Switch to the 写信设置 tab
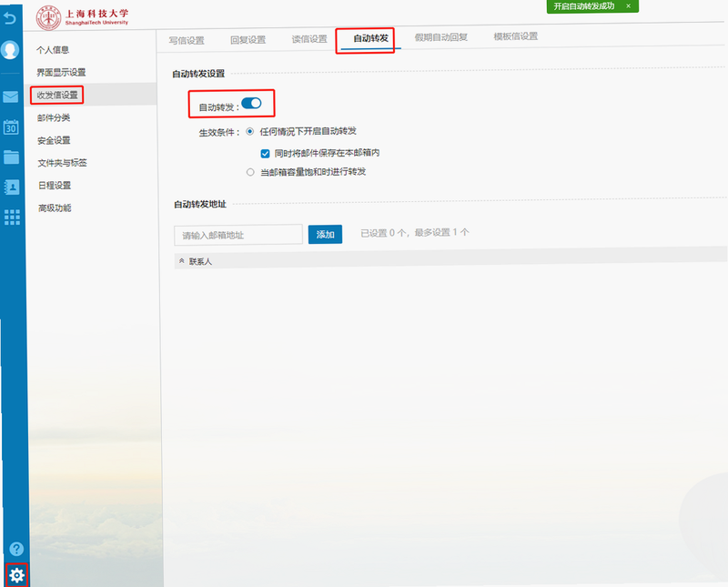Image resolution: width=728 pixels, height=587 pixels. (187, 40)
